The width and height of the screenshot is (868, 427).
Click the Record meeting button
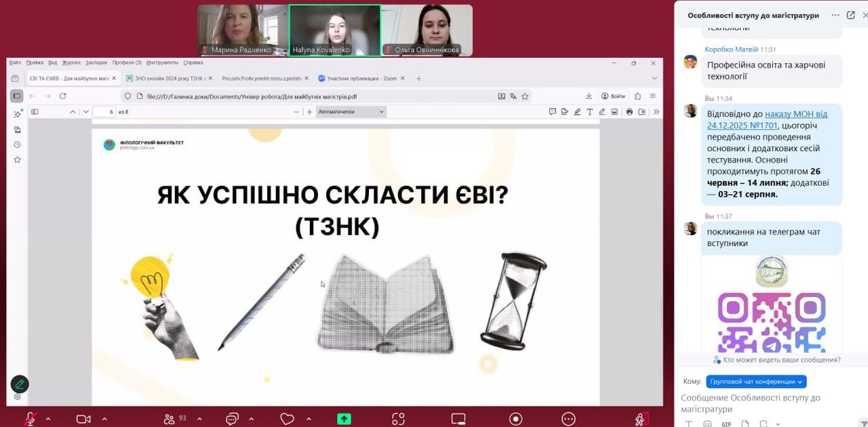515,419
